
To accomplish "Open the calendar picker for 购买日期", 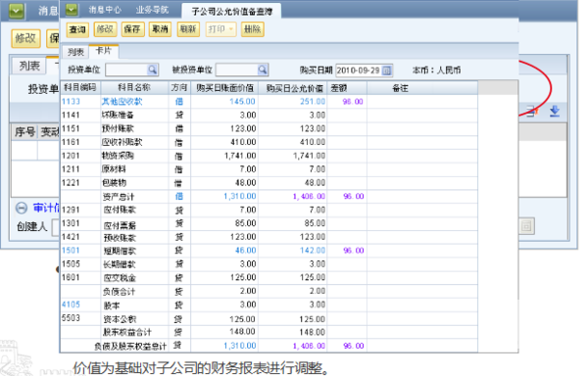I will (x=387, y=70).
